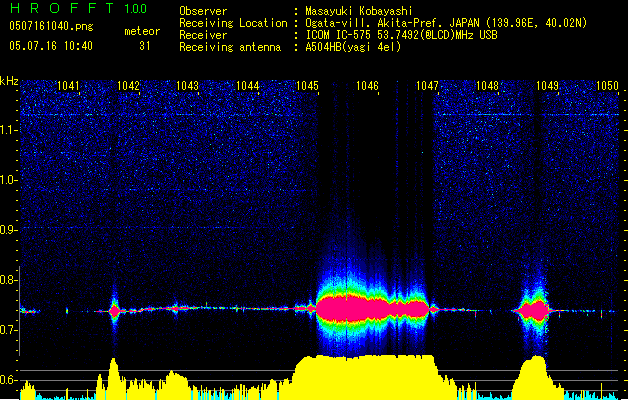Select the file name 0507161040.png
The image size is (629, 400).
coord(51,26)
